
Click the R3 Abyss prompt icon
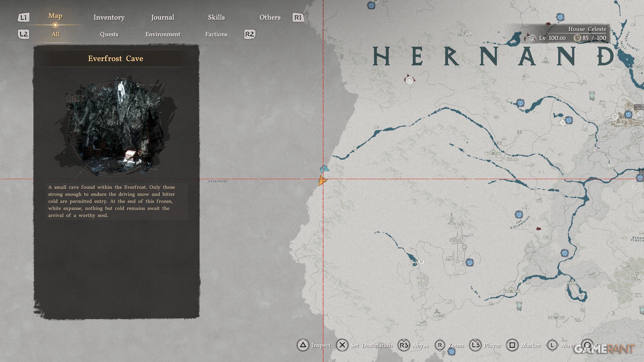[x=404, y=345]
